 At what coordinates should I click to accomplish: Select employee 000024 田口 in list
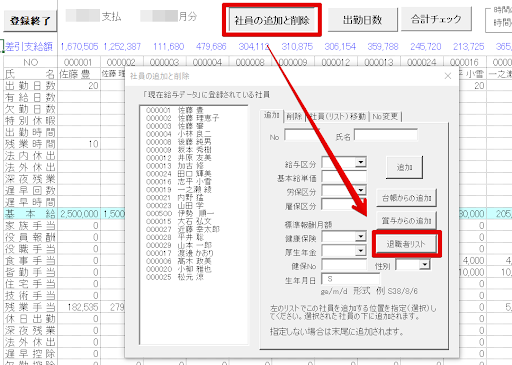(178, 174)
